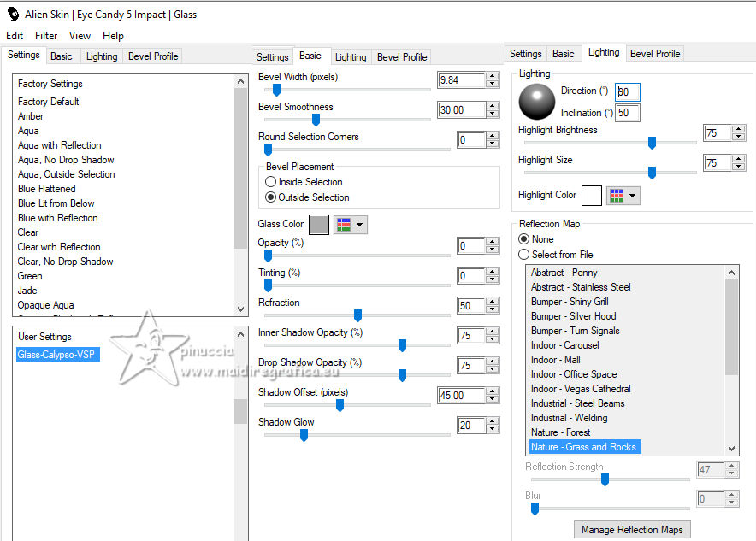This screenshot has width=756, height=541.
Task: Click the Bevel Smoothness slider handle
Action: click(x=316, y=120)
